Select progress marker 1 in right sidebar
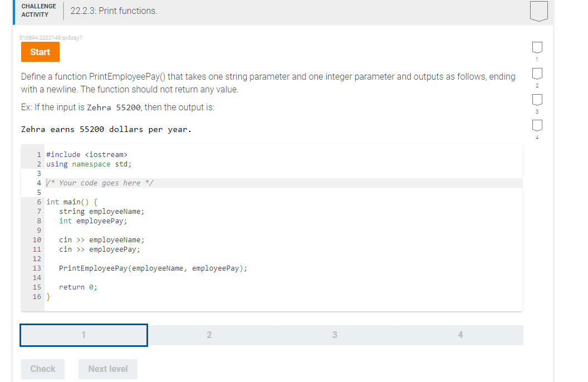 pyautogui.click(x=537, y=48)
